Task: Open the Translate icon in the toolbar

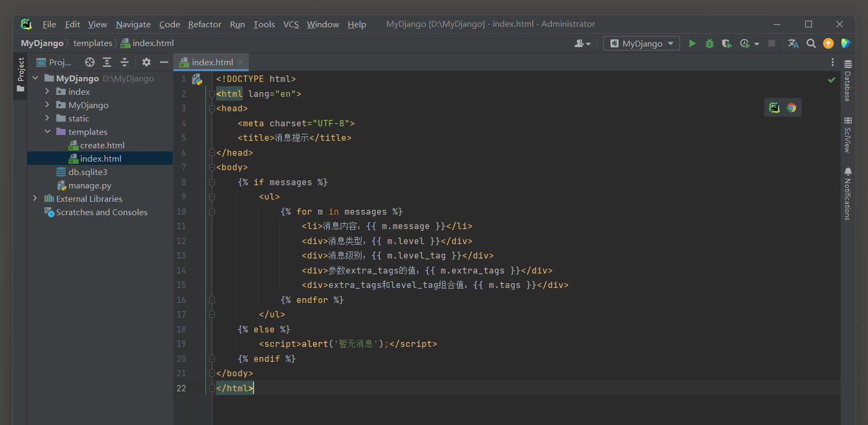Action: pos(793,43)
